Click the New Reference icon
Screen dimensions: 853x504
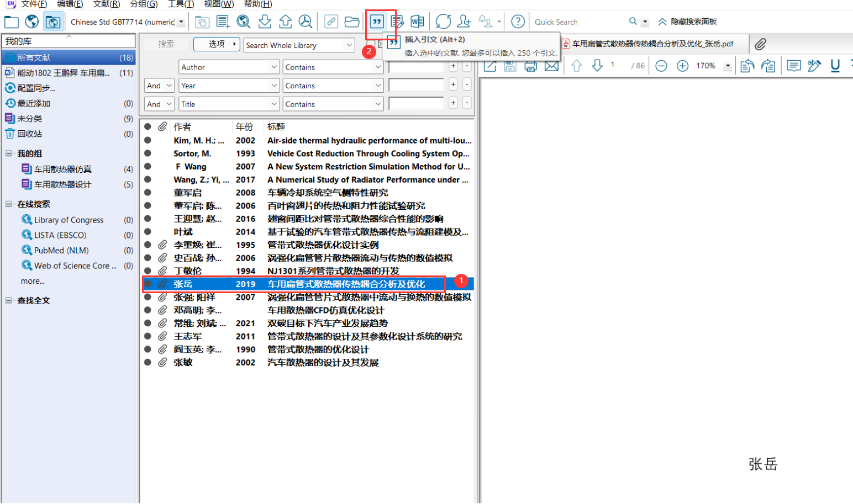[223, 22]
